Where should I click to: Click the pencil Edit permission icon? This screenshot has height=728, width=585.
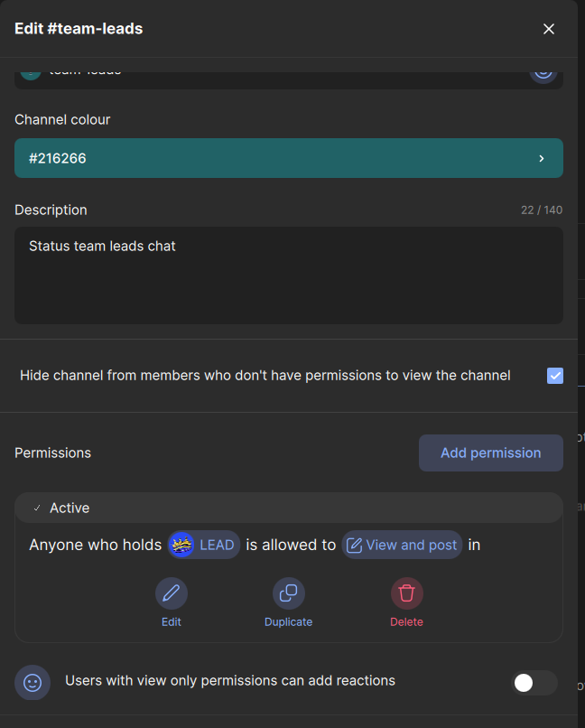coord(172,593)
